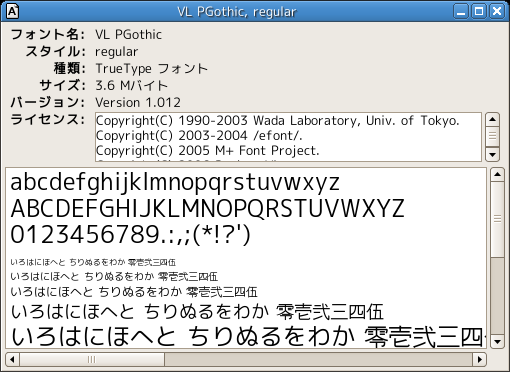Close the VL PGothic font window
510x372 pixels.
tap(497, 12)
